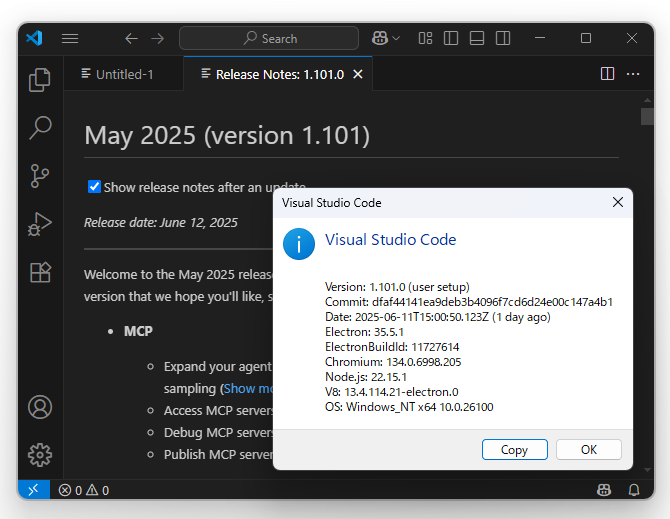Toggle the bottom panel
Image resolution: width=670 pixels, height=519 pixels.
pos(477,38)
